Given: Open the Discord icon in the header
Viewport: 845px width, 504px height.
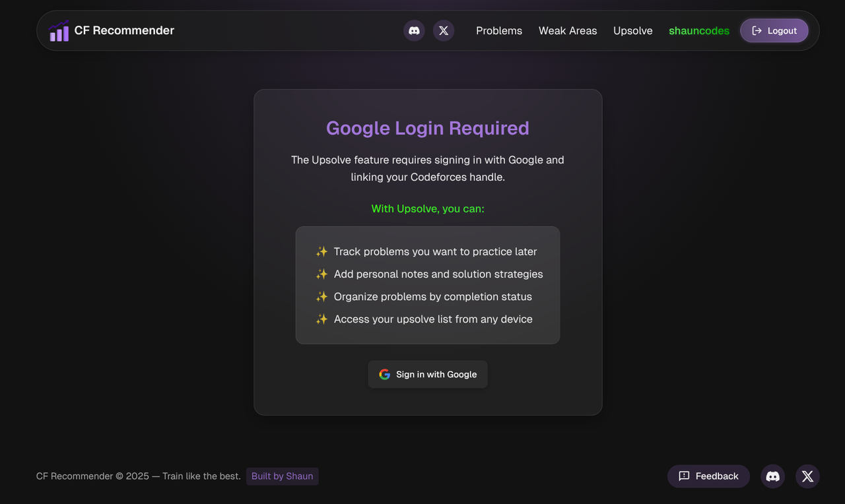Looking at the screenshot, I should [414, 30].
